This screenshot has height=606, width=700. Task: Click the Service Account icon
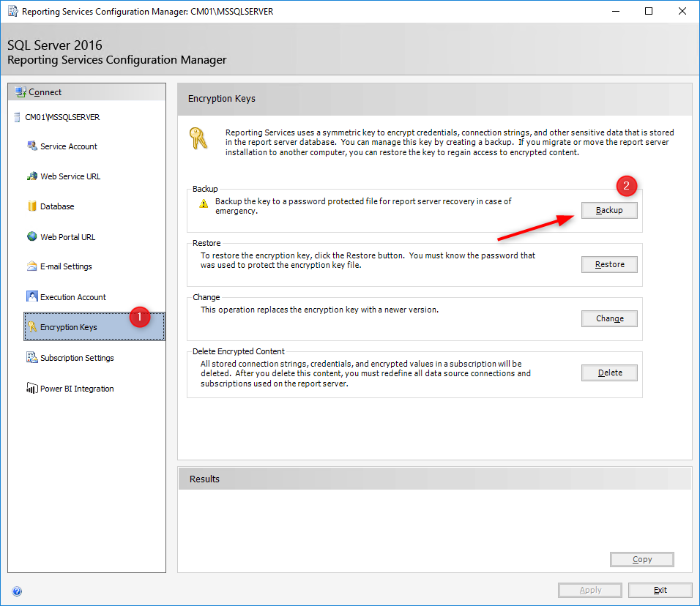(32, 146)
